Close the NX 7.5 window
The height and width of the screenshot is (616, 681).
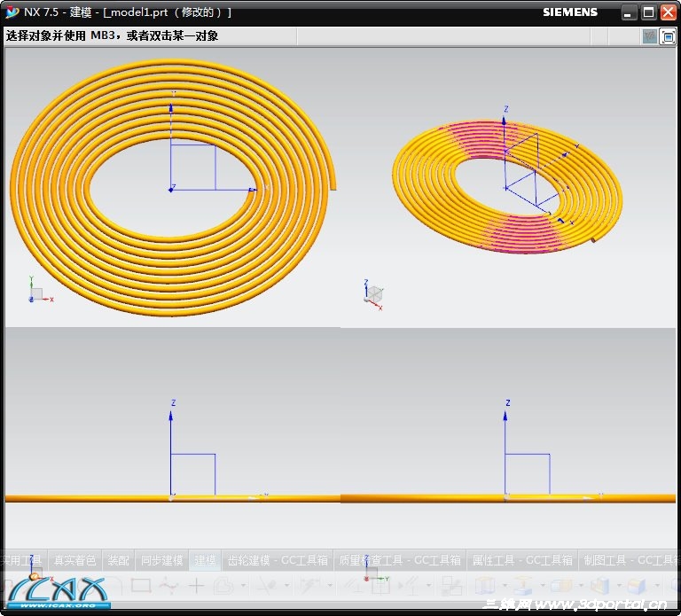point(669,12)
